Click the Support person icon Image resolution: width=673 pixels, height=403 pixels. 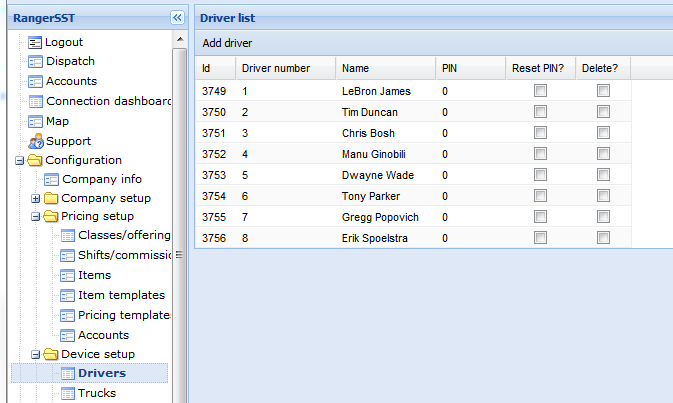pos(35,141)
